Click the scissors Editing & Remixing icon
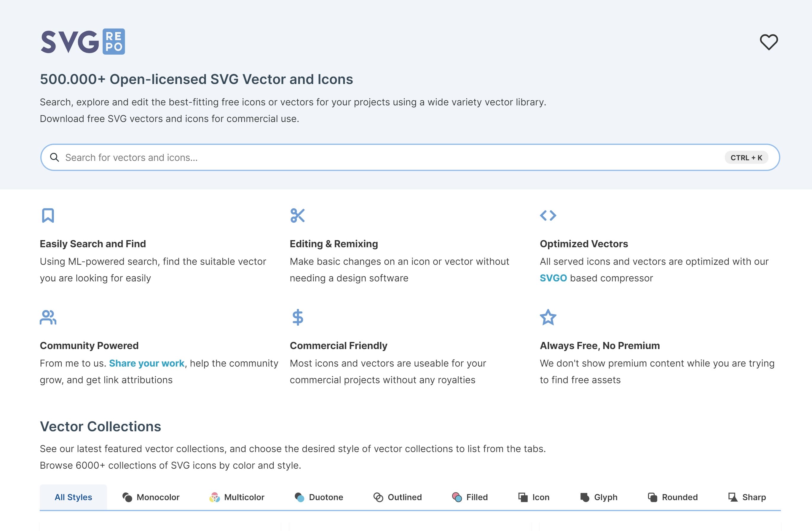 [x=298, y=215]
